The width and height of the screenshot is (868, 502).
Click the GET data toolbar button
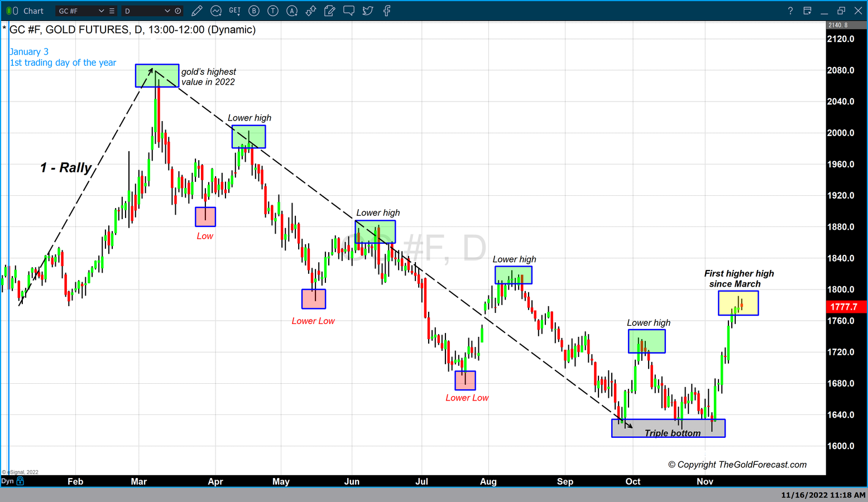235,11
